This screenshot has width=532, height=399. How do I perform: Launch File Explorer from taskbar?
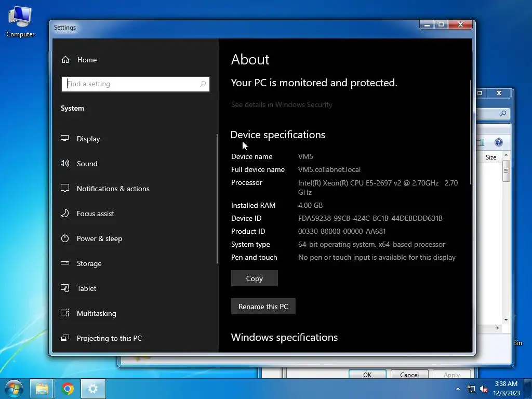tap(42, 389)
